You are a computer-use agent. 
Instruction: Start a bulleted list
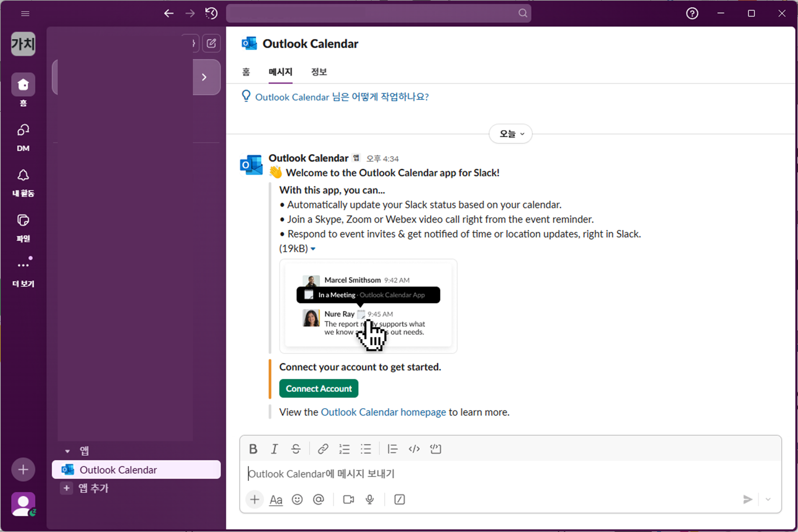[x=366, y=449]
